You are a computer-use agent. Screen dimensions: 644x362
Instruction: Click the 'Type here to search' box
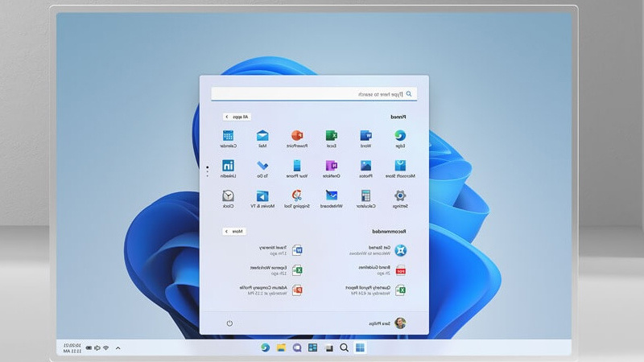point(314,94)
